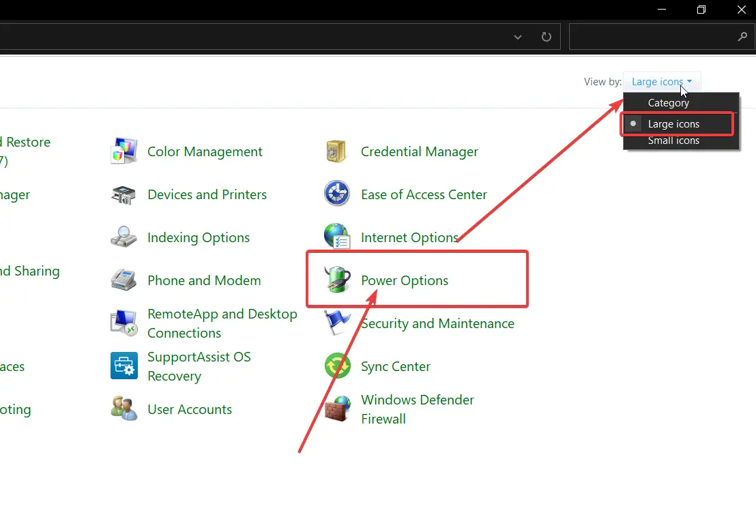Open the User Accounts icon
The image size is (756, 532).
(x=124, y=409)
